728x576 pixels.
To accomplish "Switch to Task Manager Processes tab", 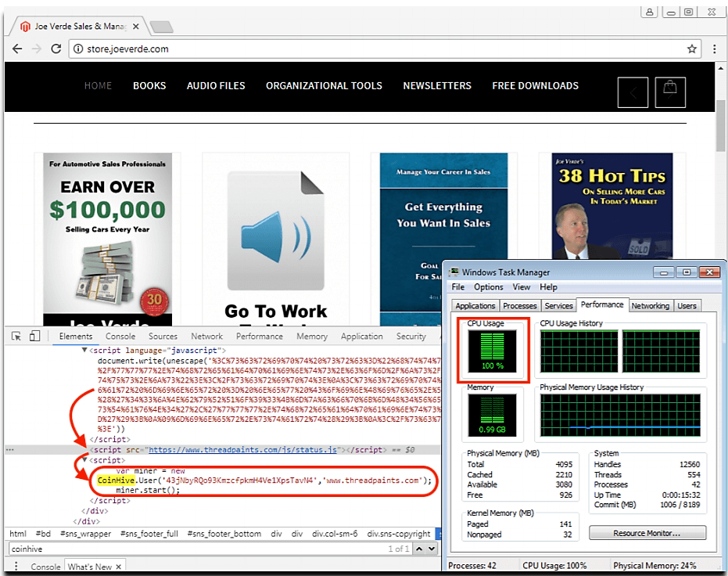I will click(x=520, y=306).
